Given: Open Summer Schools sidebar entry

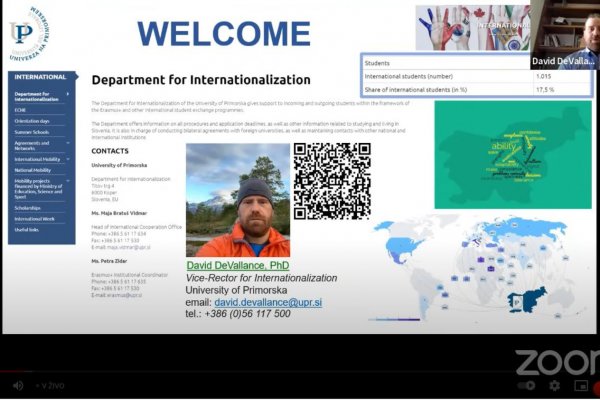Looking at the screenshot, I should click(x=32, y=132).
